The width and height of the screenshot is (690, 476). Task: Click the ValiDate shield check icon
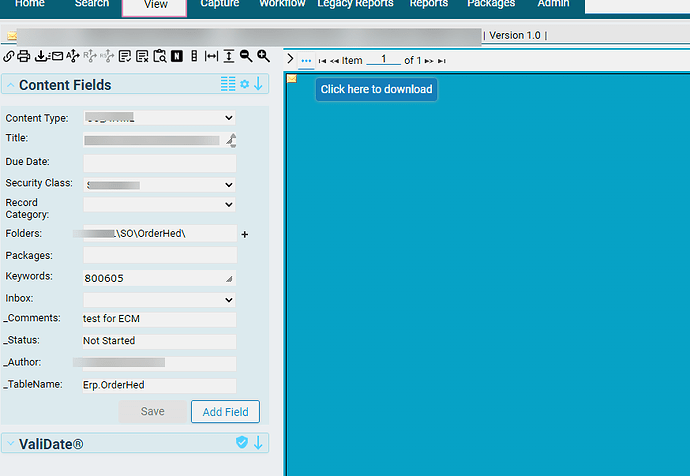point(242,442)
